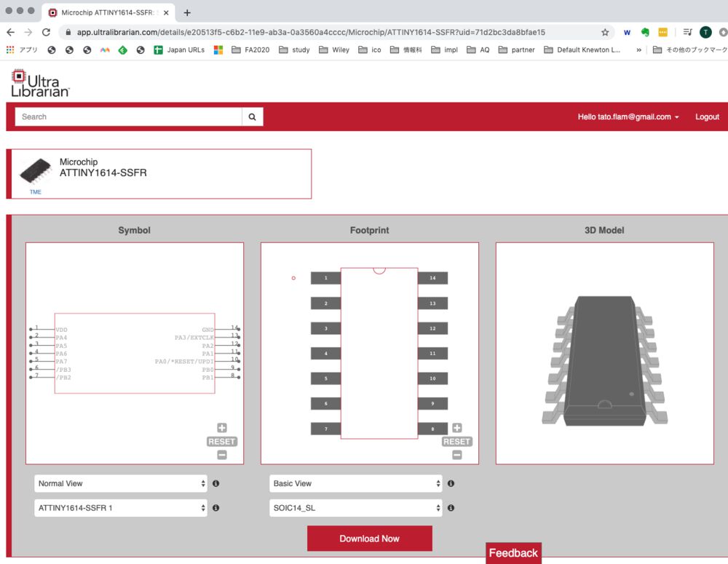Click footprint pad number 14
This screenshot has width=728, height=564.
(x=432, y=278)
